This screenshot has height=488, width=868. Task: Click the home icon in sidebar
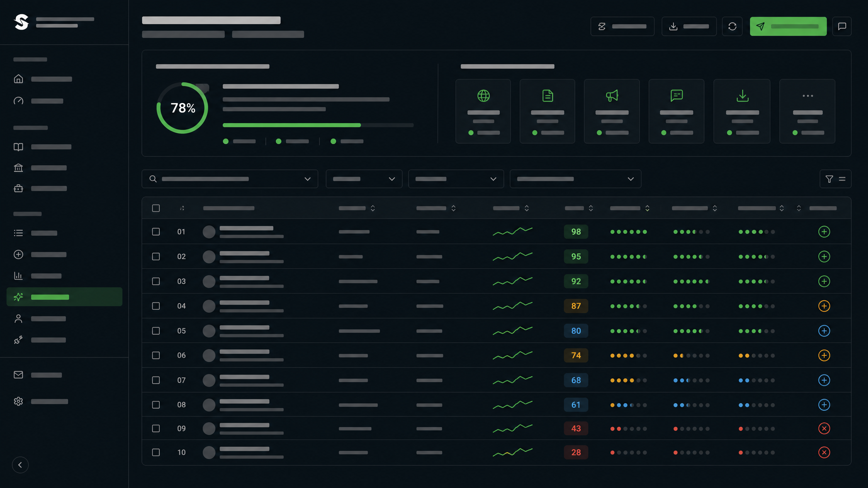[18, 79]
